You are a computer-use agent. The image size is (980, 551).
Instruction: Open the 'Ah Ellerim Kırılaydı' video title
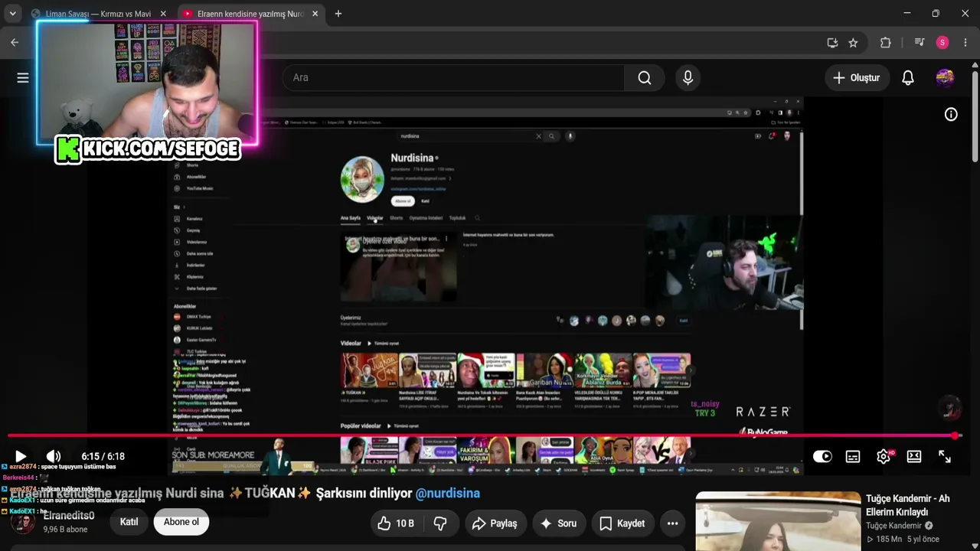(x=908, y=505)
